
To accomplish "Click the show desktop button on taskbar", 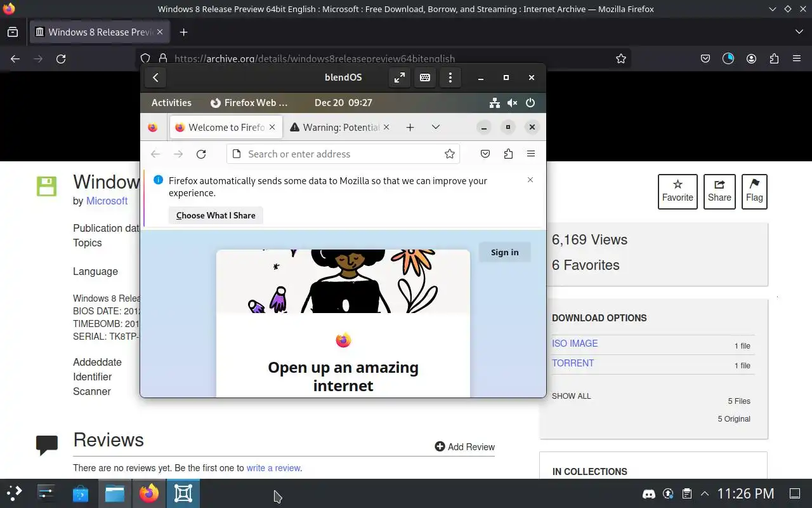I will point(795,493).
